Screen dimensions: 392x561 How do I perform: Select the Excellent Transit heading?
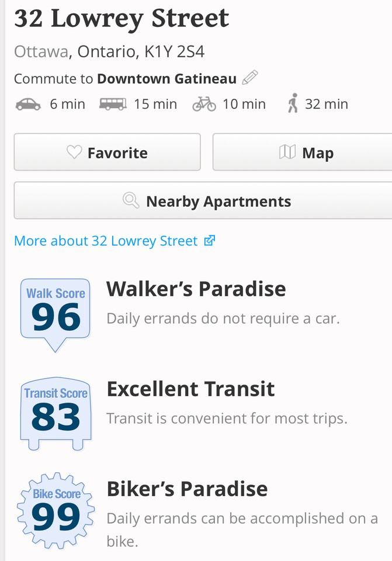click(190, 389)
